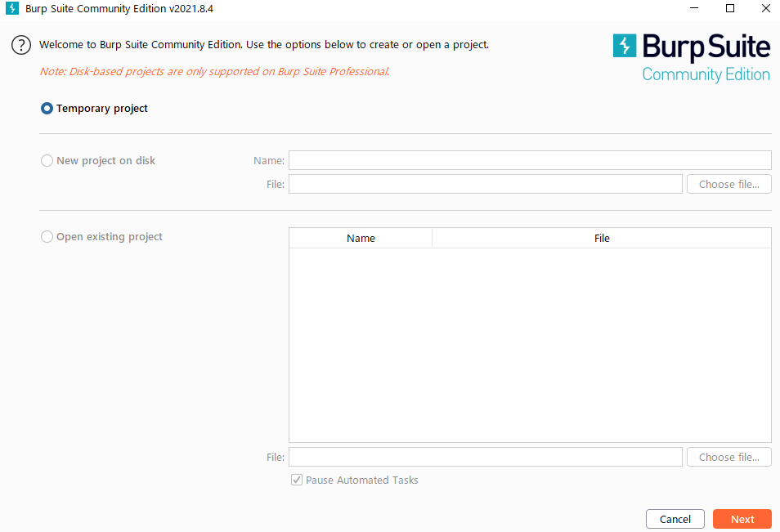Toggle the Pause Automated Tasks checkbox
Viewport: 780px width, 532px height.
tap(297, 480)
